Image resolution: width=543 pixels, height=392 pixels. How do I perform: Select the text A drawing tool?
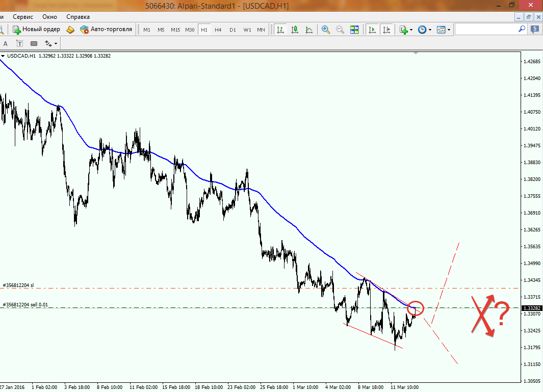[5, 44]
